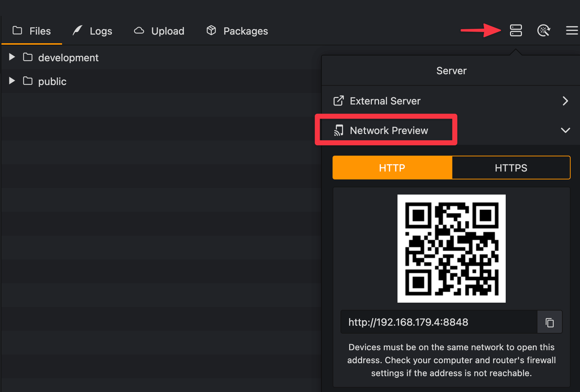
Task: Expand the development folder triangle
Action: (12, 57)
